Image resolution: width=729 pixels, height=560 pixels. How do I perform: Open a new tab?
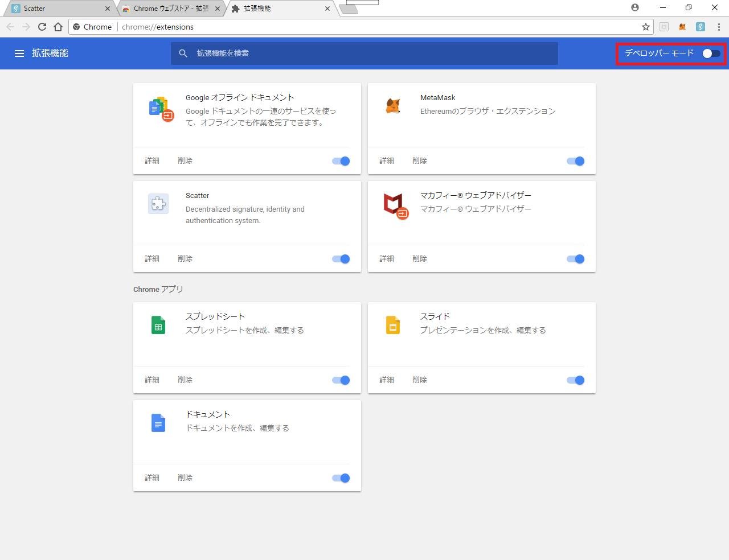tap(349, 9)
